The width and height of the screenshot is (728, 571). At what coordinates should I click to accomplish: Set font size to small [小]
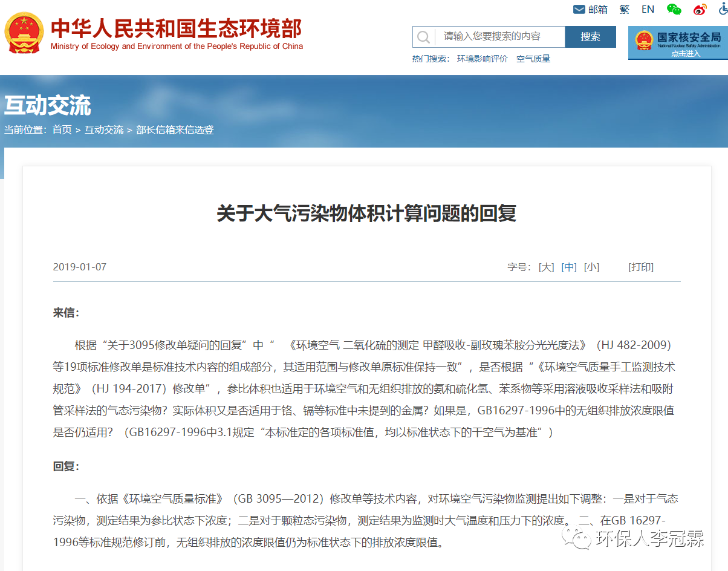click(591, 267)
